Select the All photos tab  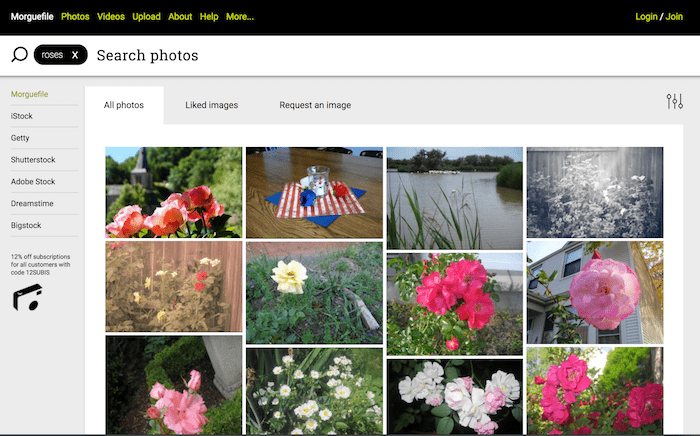coord(124,105)
